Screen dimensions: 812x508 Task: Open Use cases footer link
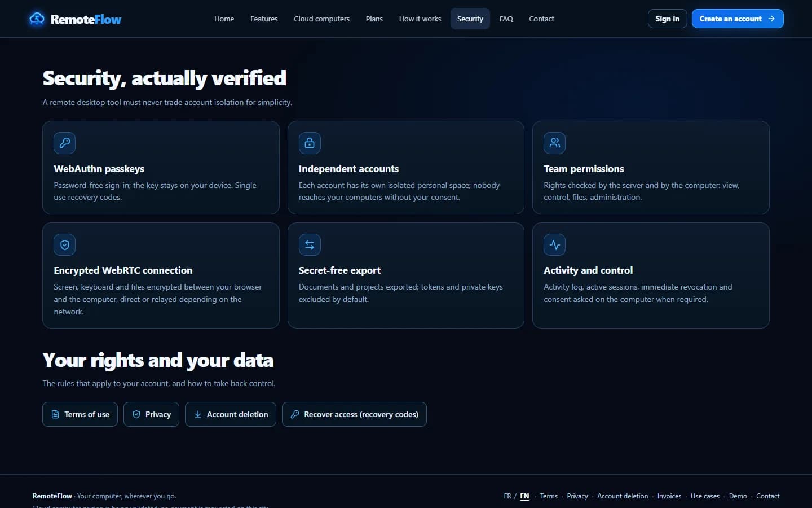coord(705,496)
